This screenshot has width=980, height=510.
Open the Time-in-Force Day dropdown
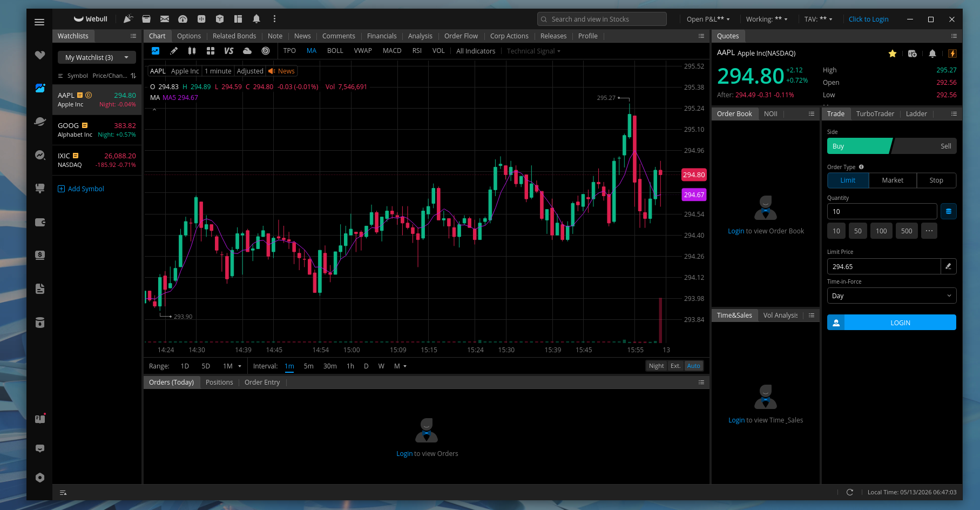[x=891, y=296]
